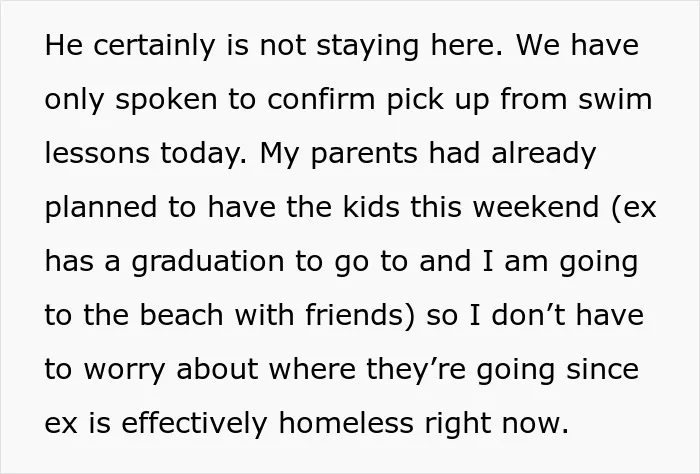Screen dimensions: 700x474
Task: Click the word "homeless"
Action: [x=346, y=423]
